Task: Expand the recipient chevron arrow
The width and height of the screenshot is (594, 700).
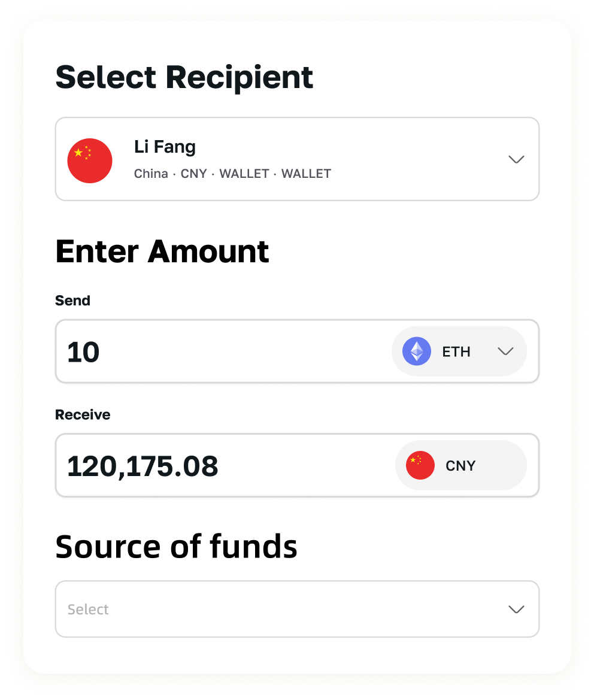Action: (x=516, y=159)
